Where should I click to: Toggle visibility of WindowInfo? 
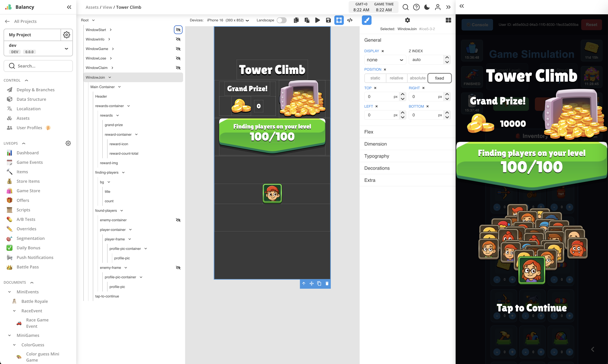pyautogui.click(x=178, y=39)
